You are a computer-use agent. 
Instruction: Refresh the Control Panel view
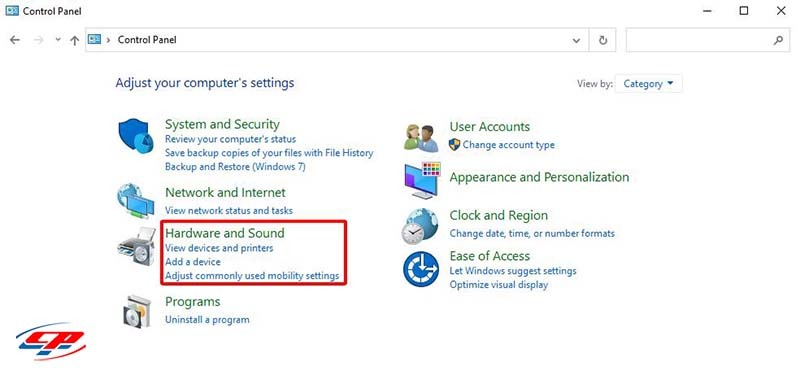click(x=603, y=40)
